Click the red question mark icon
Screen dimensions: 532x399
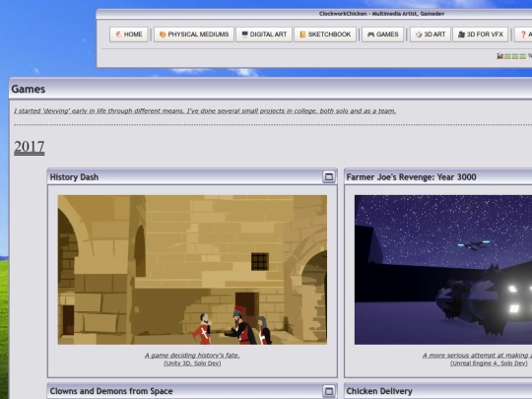pyautogui.click(x=523, y=34)
